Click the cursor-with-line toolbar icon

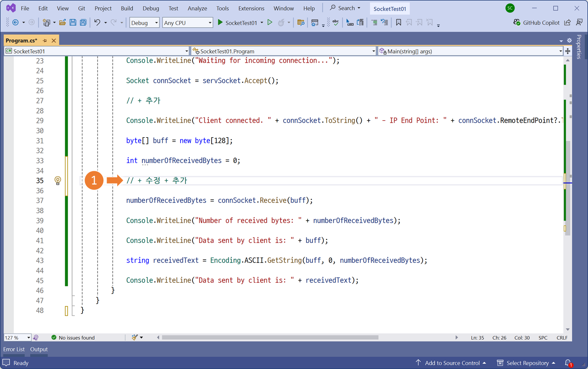[349, 22]
